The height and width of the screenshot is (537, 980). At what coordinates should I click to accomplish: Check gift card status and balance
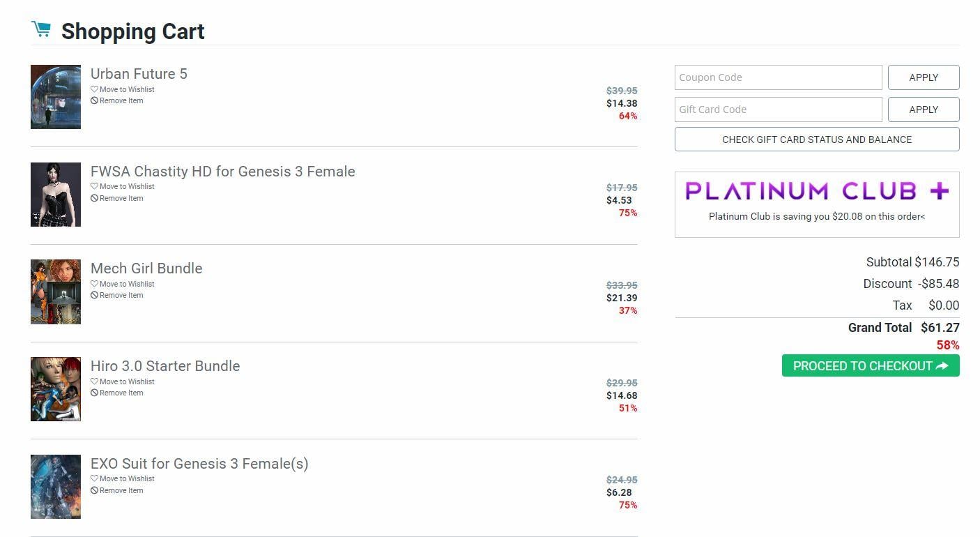817,139
